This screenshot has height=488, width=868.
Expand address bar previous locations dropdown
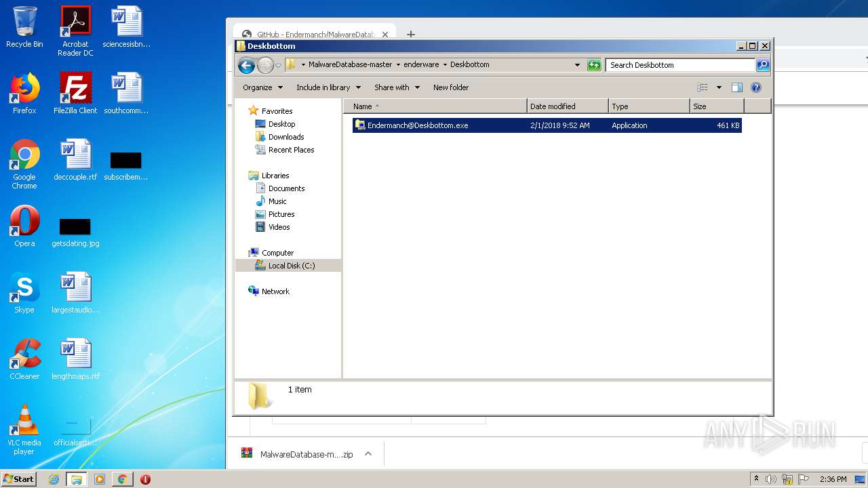577,65
